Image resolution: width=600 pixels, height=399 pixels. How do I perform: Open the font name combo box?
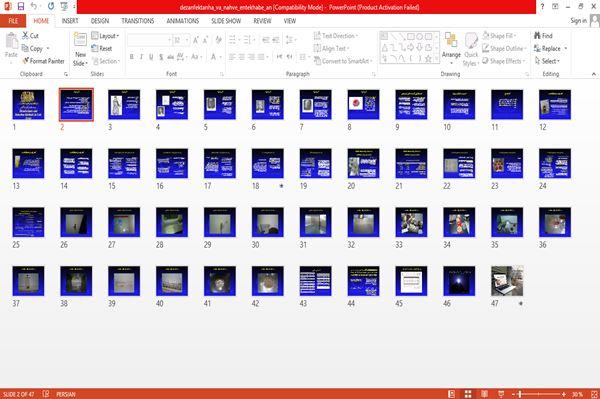(x=150, y=40)
